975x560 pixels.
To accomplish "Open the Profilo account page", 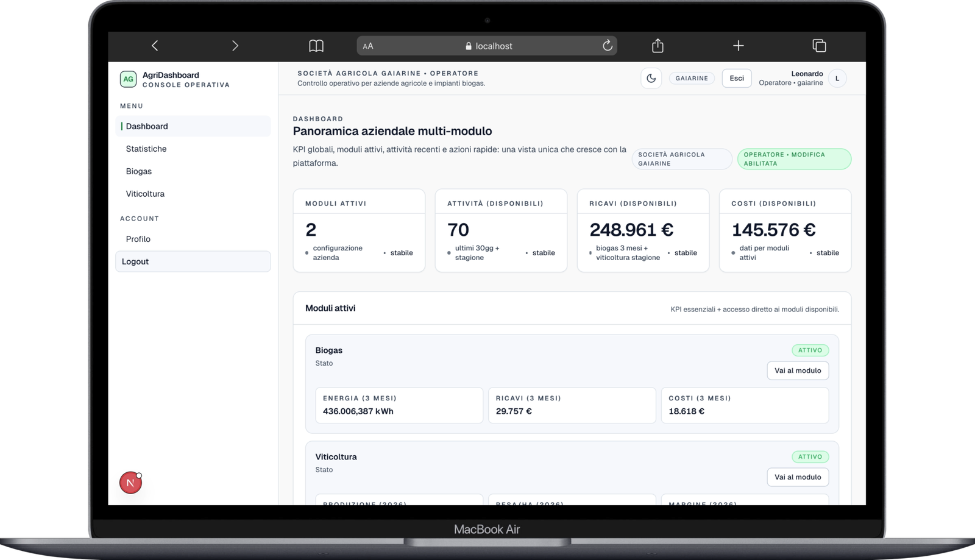I will (x=138, y=239).
